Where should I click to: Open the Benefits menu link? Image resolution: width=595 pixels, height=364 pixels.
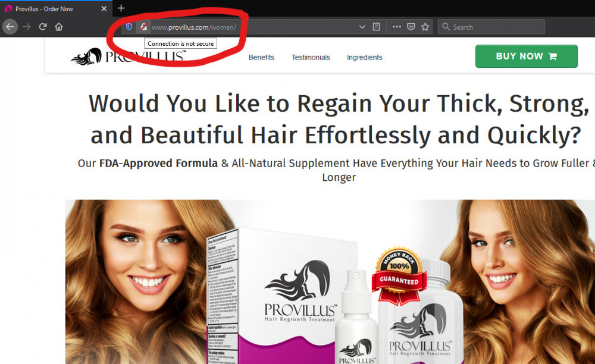coord(261,58)
